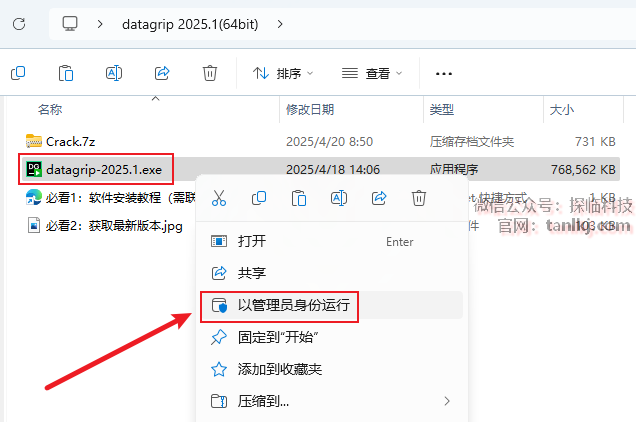Click the datagrip 2025.1(64bit) breadcrumb
The width and height of the screenshot is (636, 422).
(190, 24)
